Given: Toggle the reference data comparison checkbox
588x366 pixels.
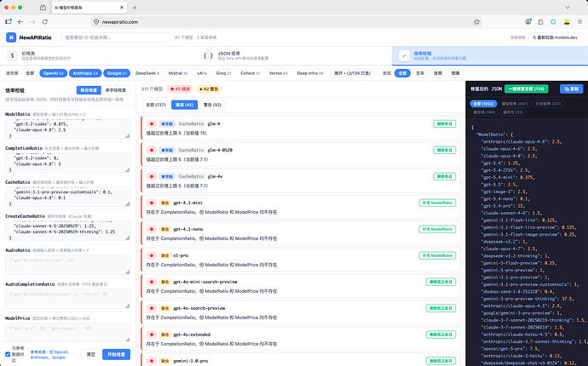Looking at the screenshot, I should 8,354.
